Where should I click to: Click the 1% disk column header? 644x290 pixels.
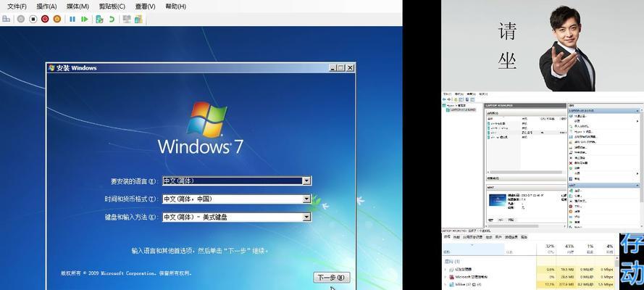click(585, 249)
